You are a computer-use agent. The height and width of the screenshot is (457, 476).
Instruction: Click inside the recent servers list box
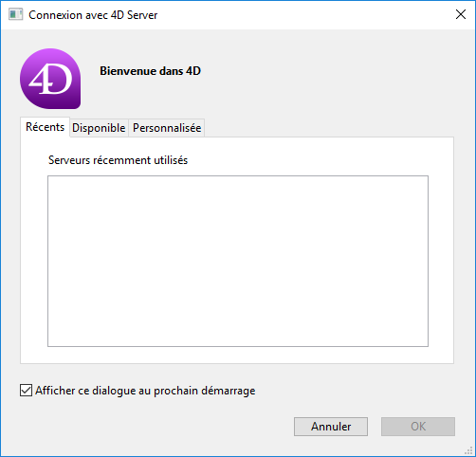[x=238, y=261]
